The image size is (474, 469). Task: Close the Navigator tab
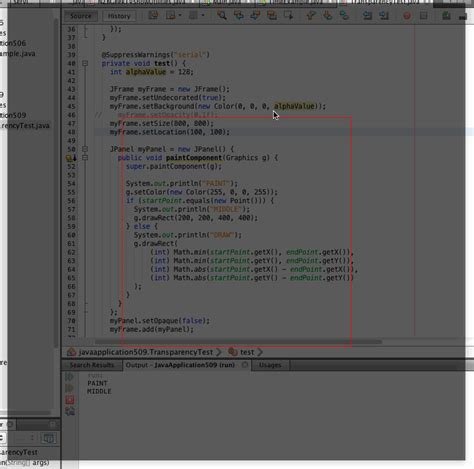tap(10, 424)
